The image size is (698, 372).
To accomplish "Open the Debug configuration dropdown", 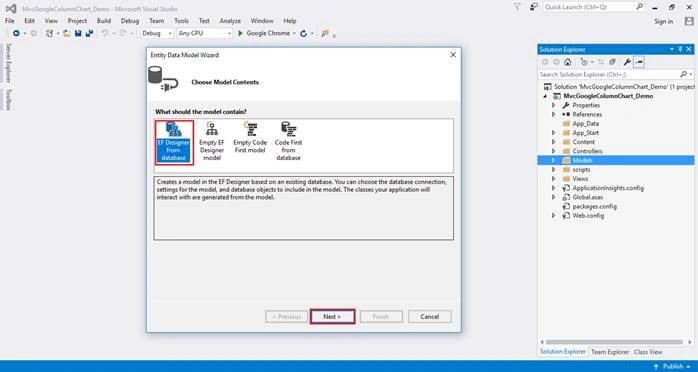I will pos(157,33).
